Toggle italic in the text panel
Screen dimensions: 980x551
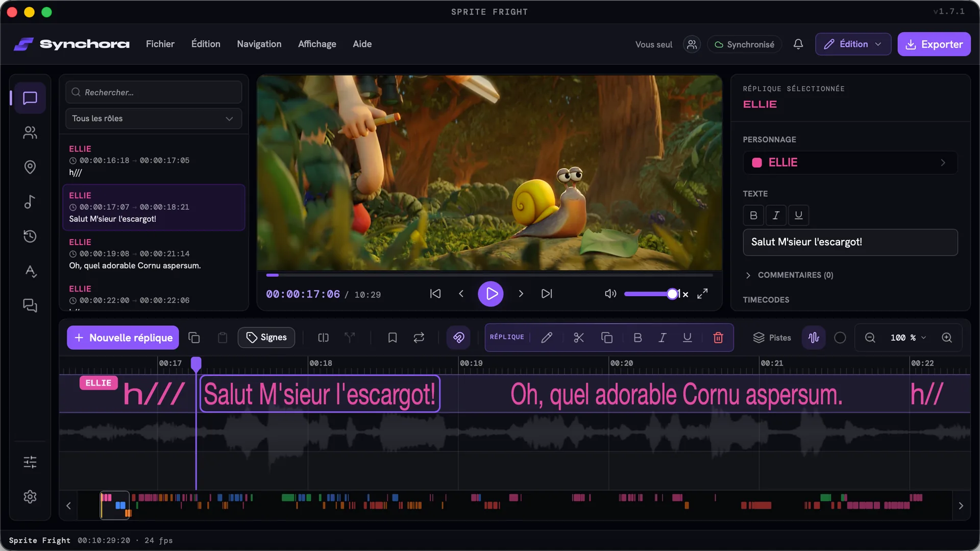[x=776, y=215]
